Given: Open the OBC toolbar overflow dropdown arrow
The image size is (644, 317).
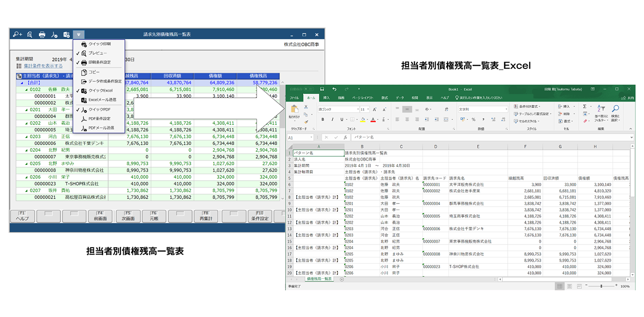Looking at the screenshot, I should coord(79,34).
